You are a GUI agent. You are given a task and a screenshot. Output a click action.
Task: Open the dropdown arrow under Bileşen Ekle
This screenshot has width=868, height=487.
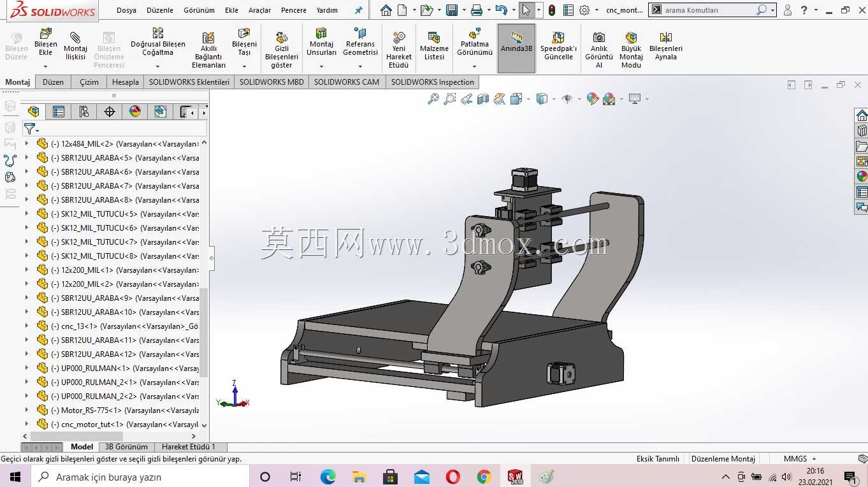[46, 66]
